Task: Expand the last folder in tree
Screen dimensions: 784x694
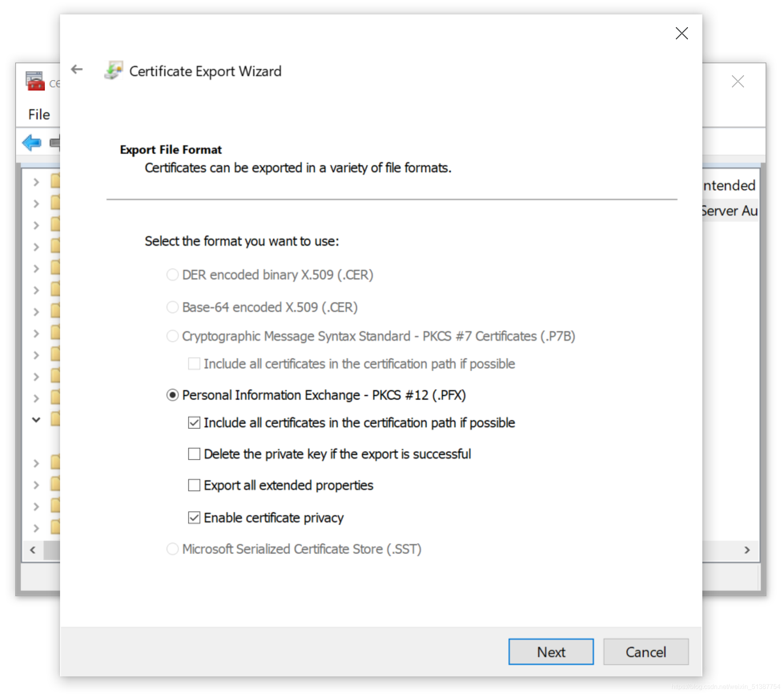Action: pyautogui.click(x=36, y=528)
